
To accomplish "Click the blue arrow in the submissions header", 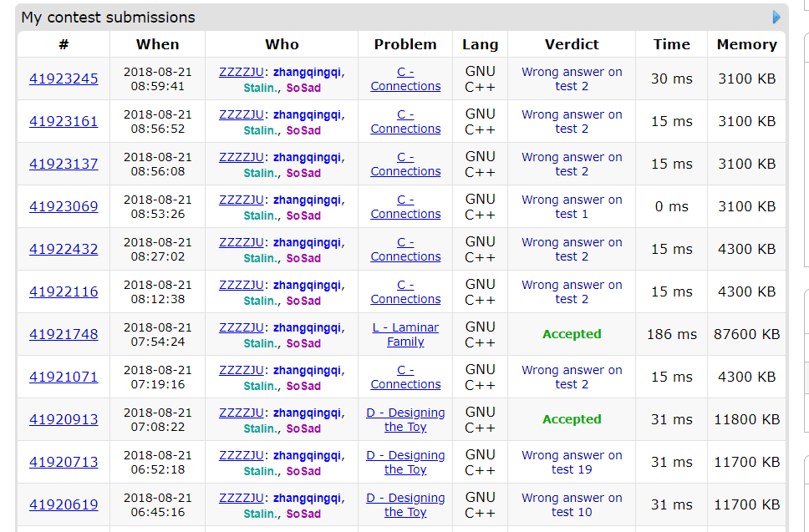I will coord(776,17).
